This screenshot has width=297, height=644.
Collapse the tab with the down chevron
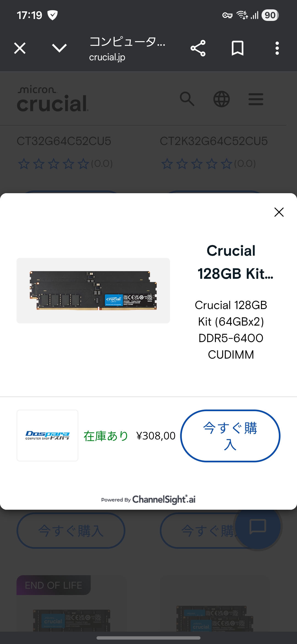pos(59,48)
